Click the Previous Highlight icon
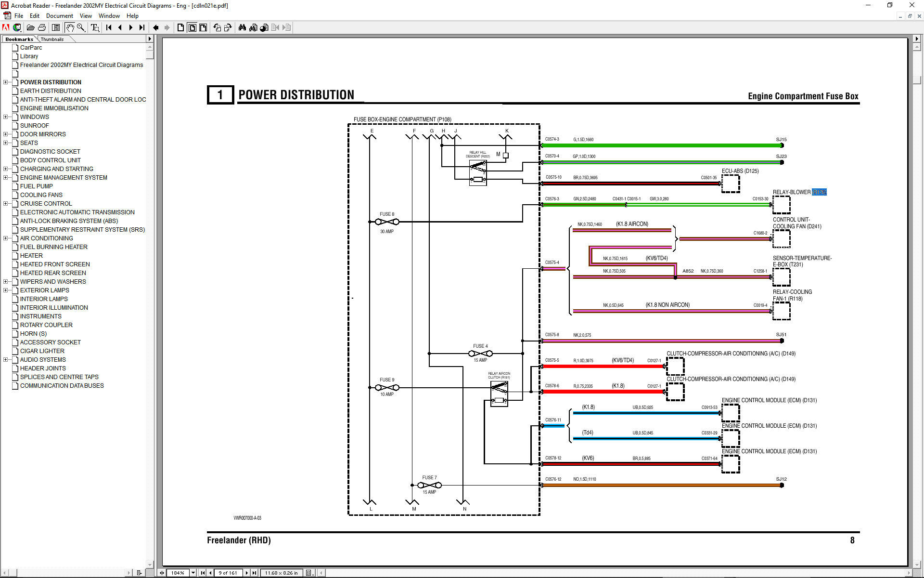 (275, 27)
